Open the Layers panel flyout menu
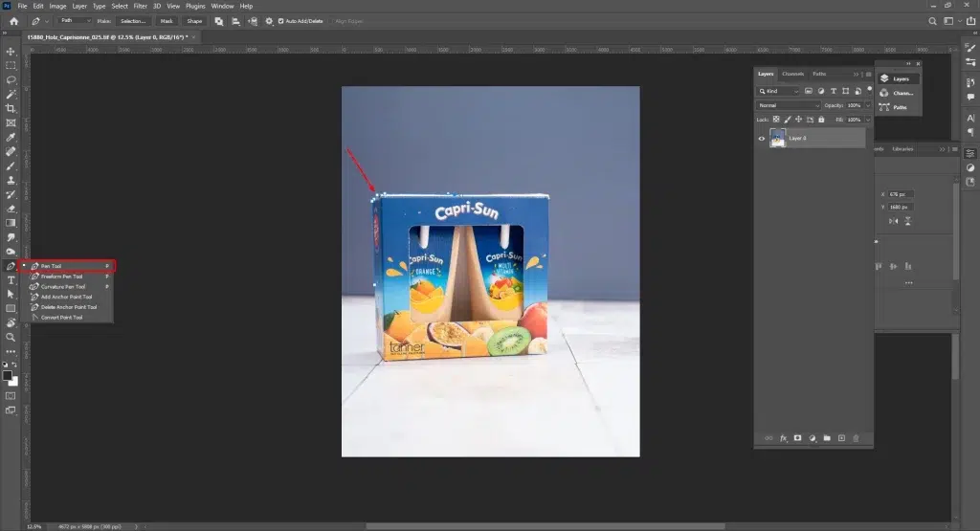This screenshot has width=980, height=531. pyautogui.click(x=868, y=75)
